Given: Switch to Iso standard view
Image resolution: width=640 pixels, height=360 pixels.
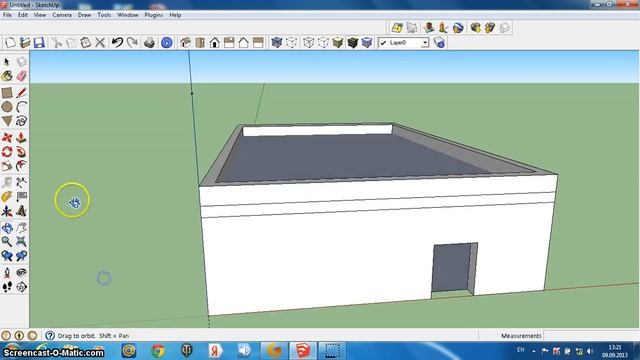Looking at the screenshot, I should 185,42.
